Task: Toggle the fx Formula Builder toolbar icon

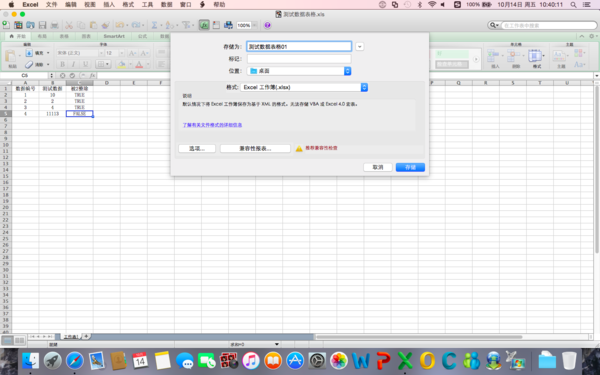Action: 204,25
